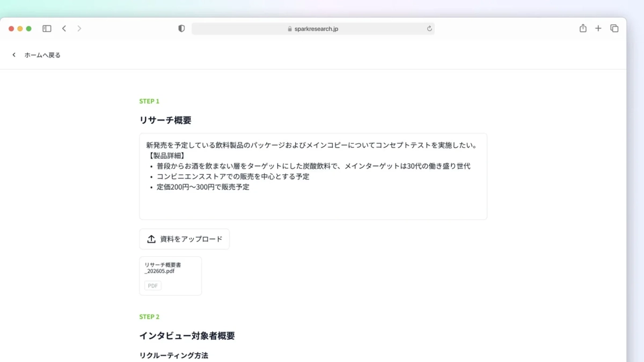The height and width of the screenshot is (362, 644).
Task: Click the 普段からお酒を飲まない層 bullet line
Action: click(x=313, y=166)
